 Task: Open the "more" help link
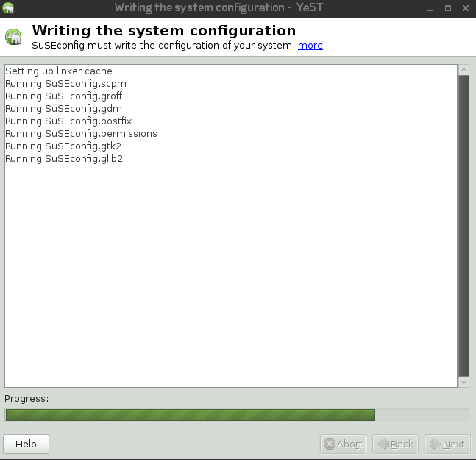click(x=310, y=45)
